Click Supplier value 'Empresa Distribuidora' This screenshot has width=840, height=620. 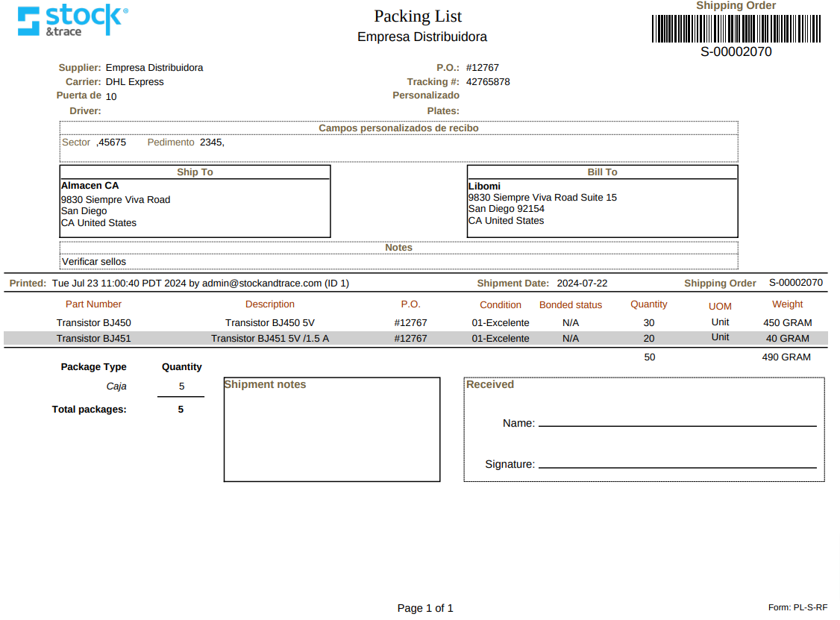point(154,67)
